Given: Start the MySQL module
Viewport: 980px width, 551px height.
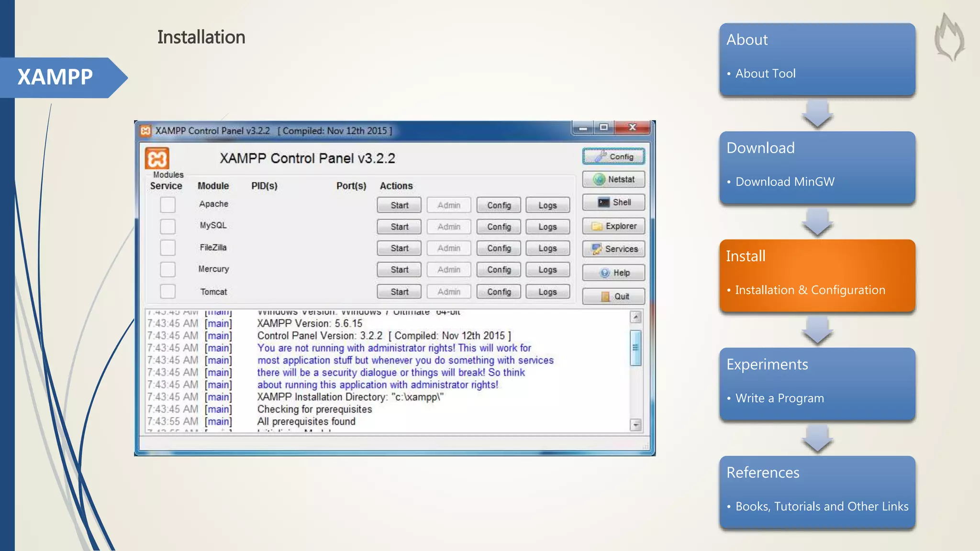Looking at the screenshot, I should (x=399, y=227).
